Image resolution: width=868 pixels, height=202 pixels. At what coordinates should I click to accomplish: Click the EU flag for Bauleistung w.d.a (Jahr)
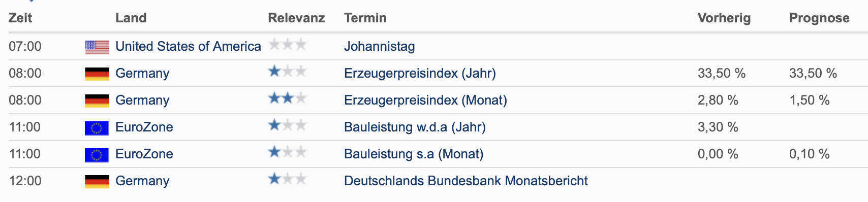click(x=97, y=128)
